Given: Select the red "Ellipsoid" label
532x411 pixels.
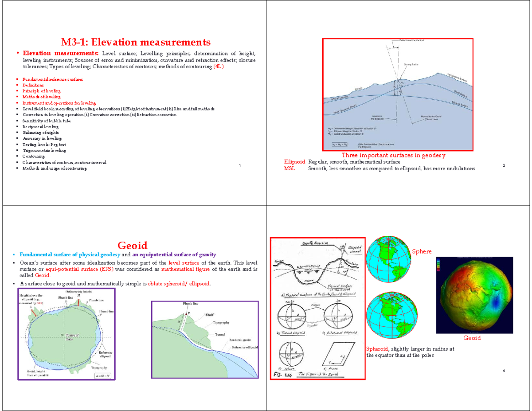Looking at the screenshot, I should click(x=294, y=162).
